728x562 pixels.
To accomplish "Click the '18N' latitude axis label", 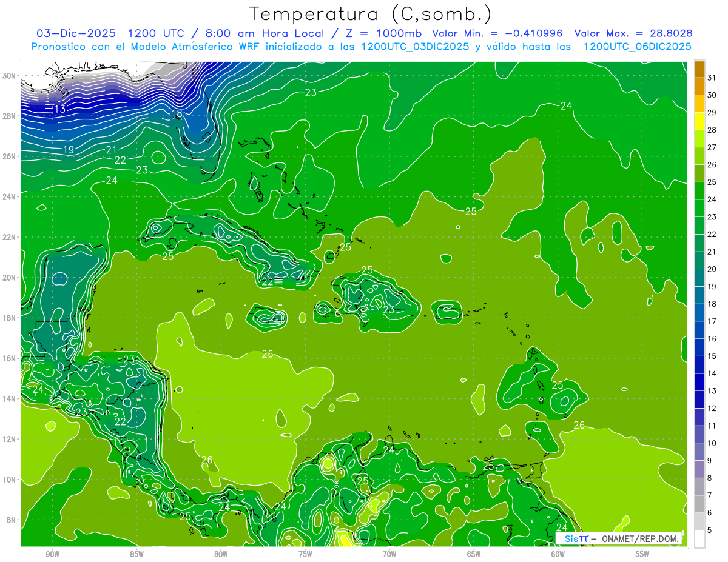I will coord(8,318).
